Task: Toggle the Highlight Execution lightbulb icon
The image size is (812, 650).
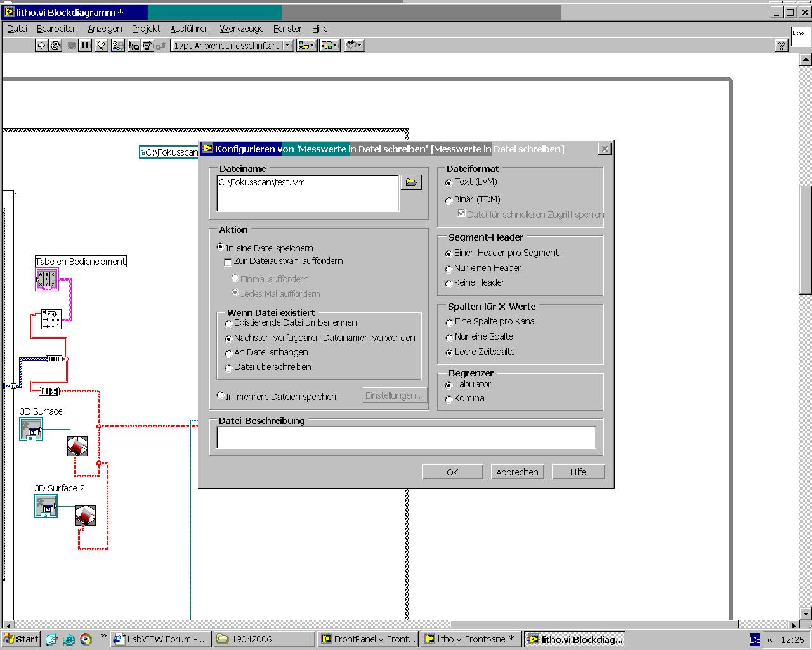Action: [101, 46]
